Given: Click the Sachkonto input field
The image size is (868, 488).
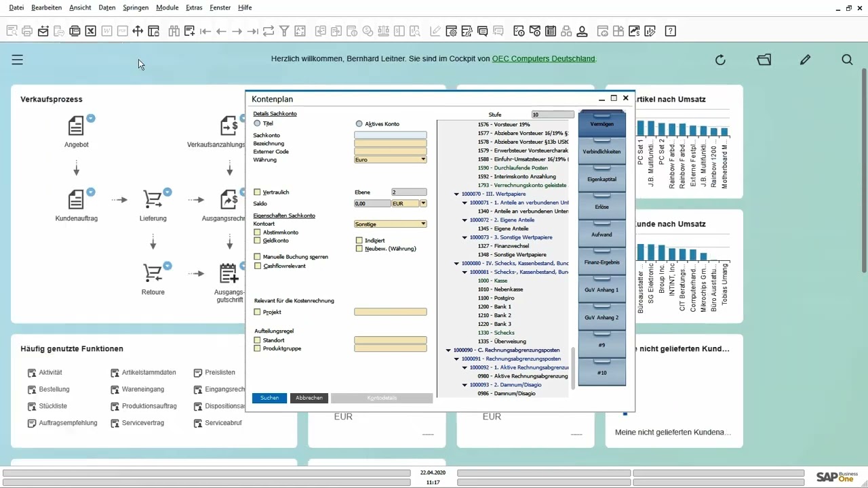Looking at the screenshot, I should 391,136.
